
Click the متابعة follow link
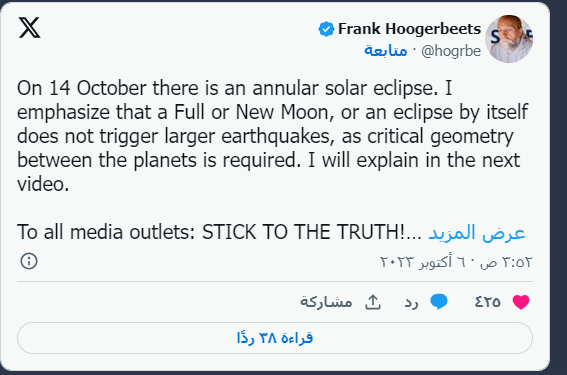[x=385, y=51]
